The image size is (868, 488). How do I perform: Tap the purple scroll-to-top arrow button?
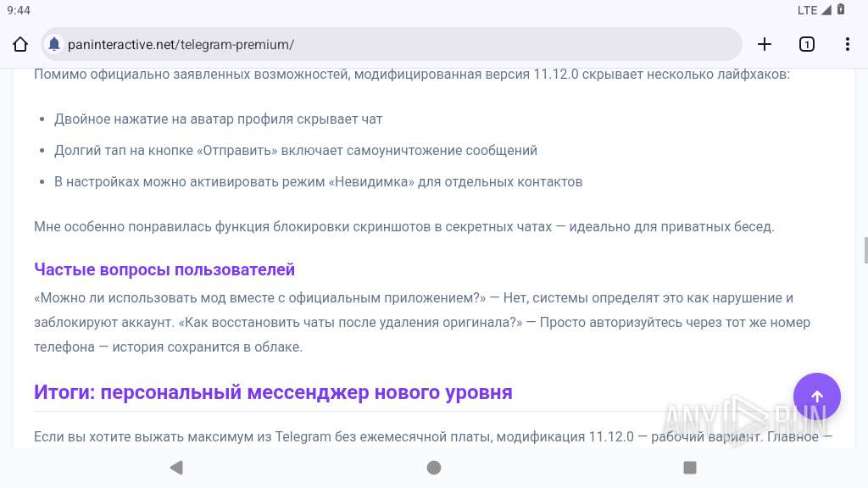pos(817,396)
